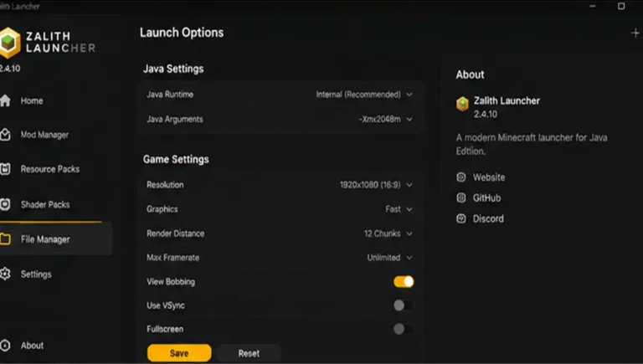Click "A modern Minecraft launcher" description text
Screen dimensions: 643x364
[x=532, y=144]
